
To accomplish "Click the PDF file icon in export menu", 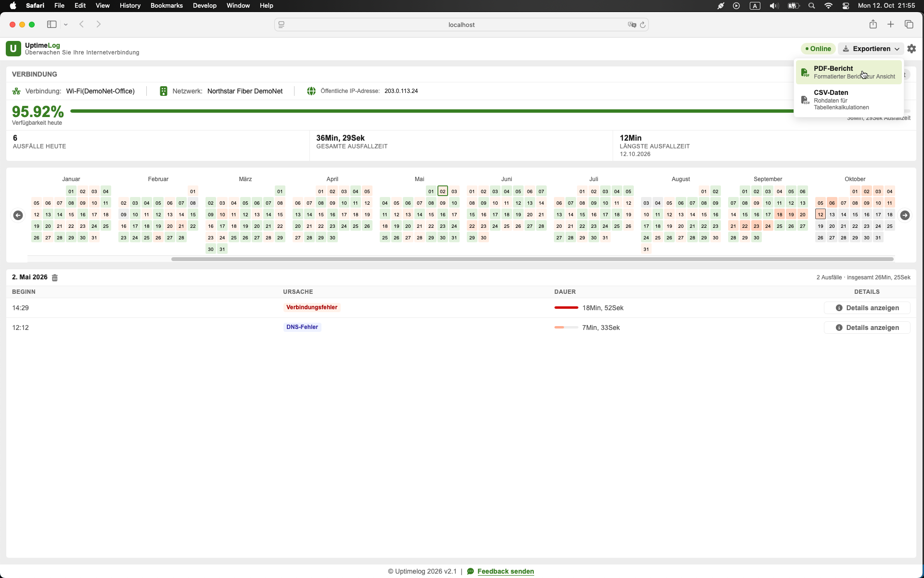I will pos(805,73).
